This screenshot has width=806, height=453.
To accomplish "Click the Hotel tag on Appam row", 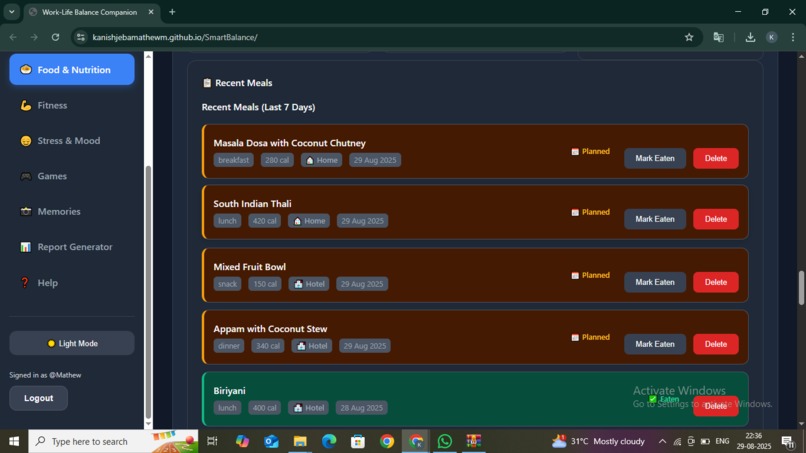I will tap(312, 346).
